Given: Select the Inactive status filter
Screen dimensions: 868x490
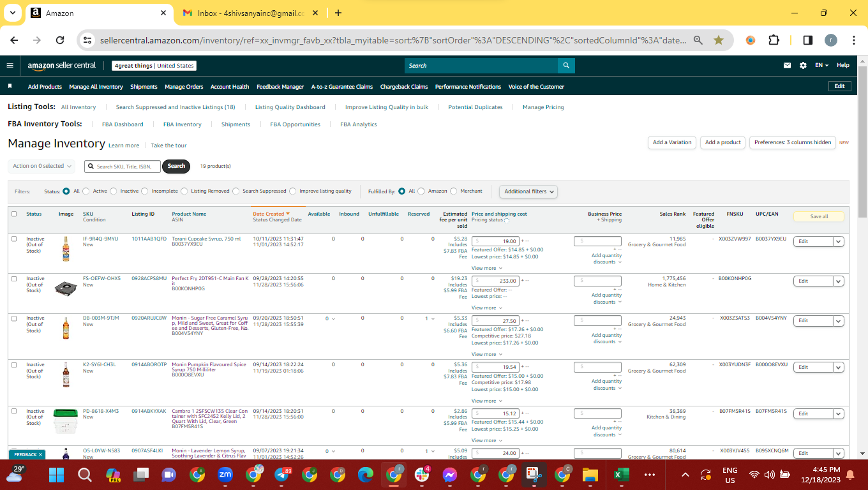Looking at the screenshot, I should click(114, 191).
